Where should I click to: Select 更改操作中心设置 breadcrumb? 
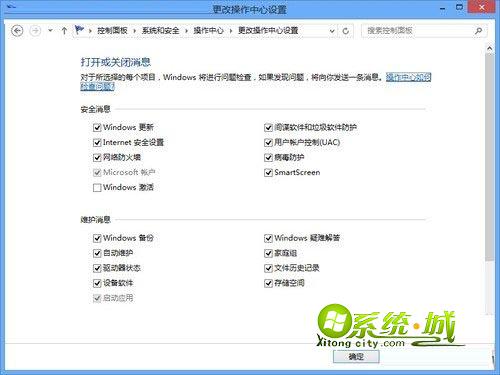[x=268, y=31]
